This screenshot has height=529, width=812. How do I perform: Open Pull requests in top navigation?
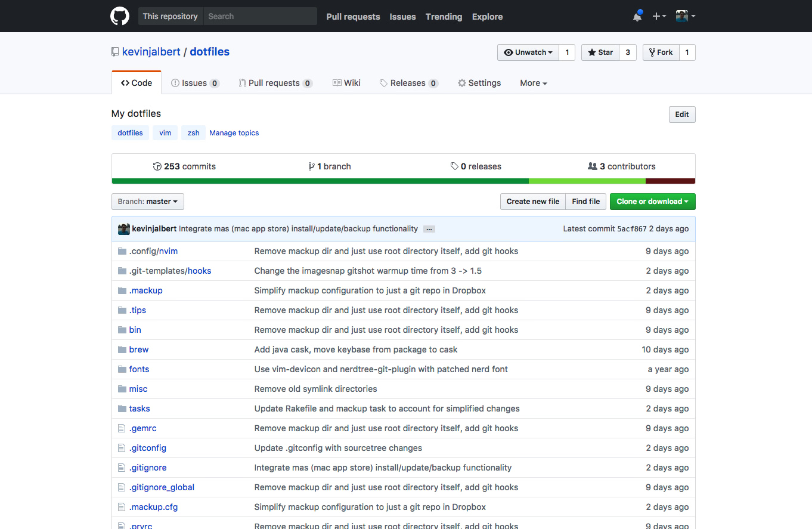pyautogui.click(x=353, y=17)
